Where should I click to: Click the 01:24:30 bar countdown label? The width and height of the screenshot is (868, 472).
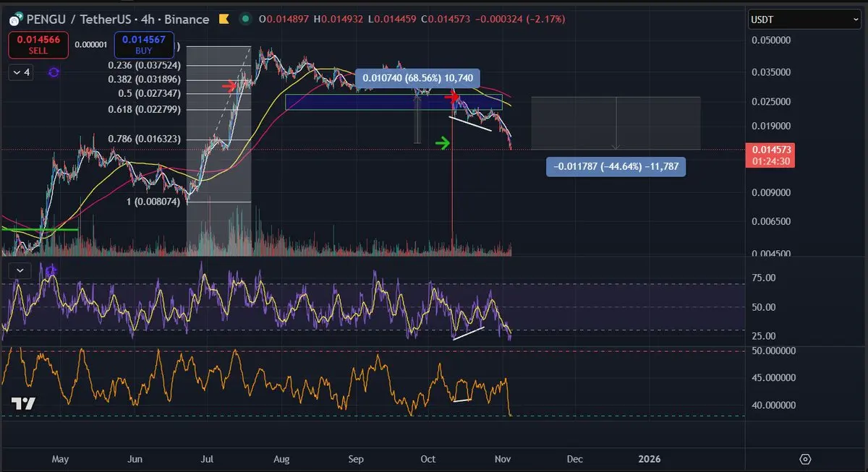pos(770,160)
